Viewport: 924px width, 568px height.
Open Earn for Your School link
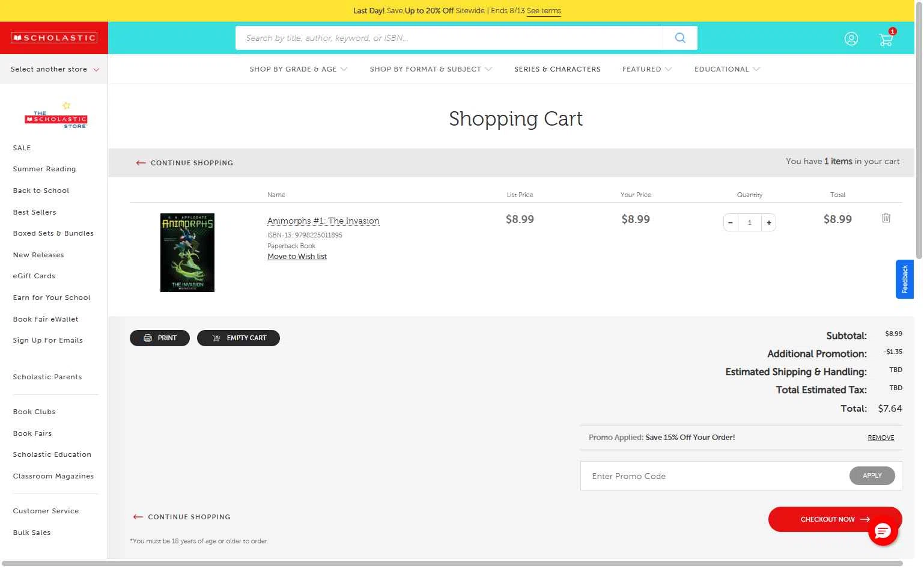(x=52, y=298)
